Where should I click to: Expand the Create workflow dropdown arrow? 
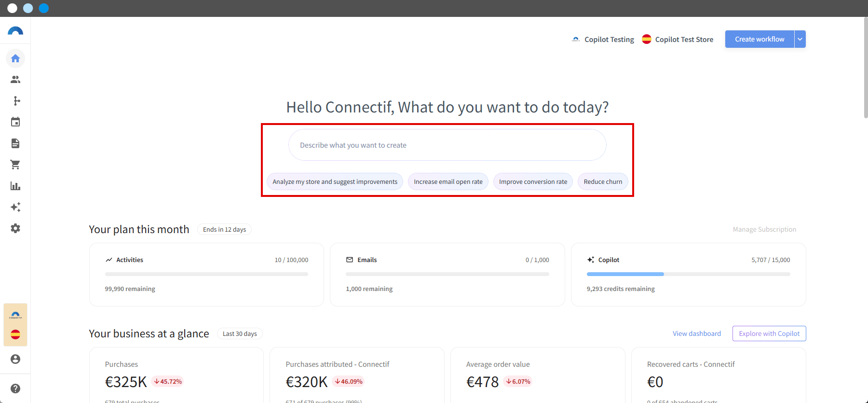coord(800,39)
